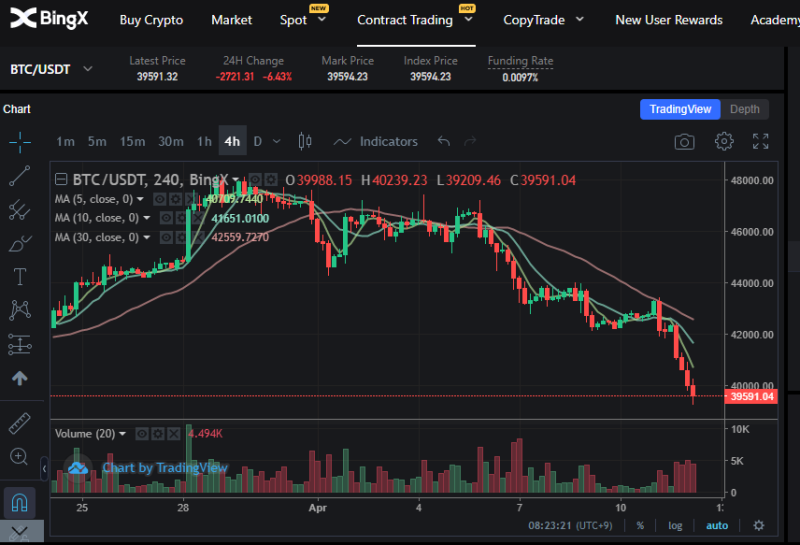800x545 pixels.
Task: Toggle log scale mode
Action: [x=675, y=526]
